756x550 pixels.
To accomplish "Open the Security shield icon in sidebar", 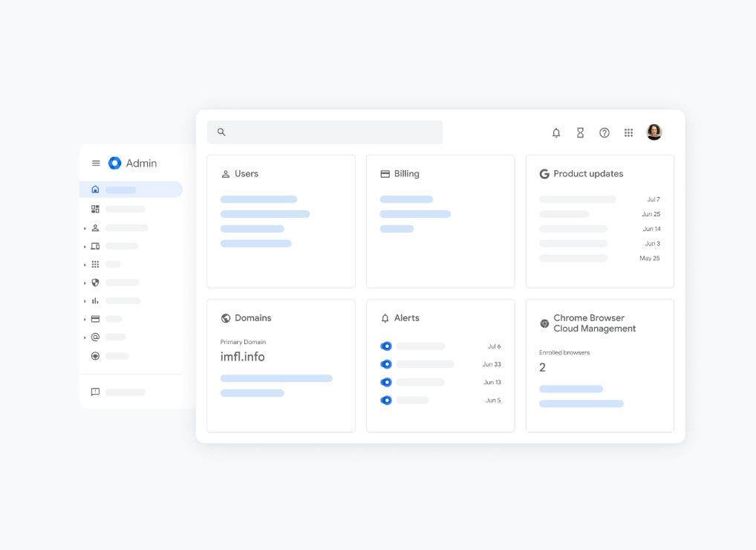I will [96, 282].
